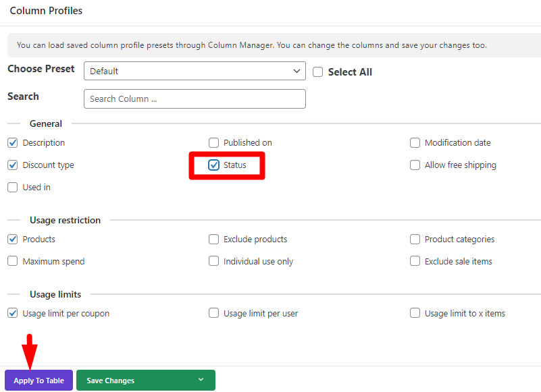
Task: Tick the Select All checkbox
Action: pyautogui.click(x=317, y=72)
